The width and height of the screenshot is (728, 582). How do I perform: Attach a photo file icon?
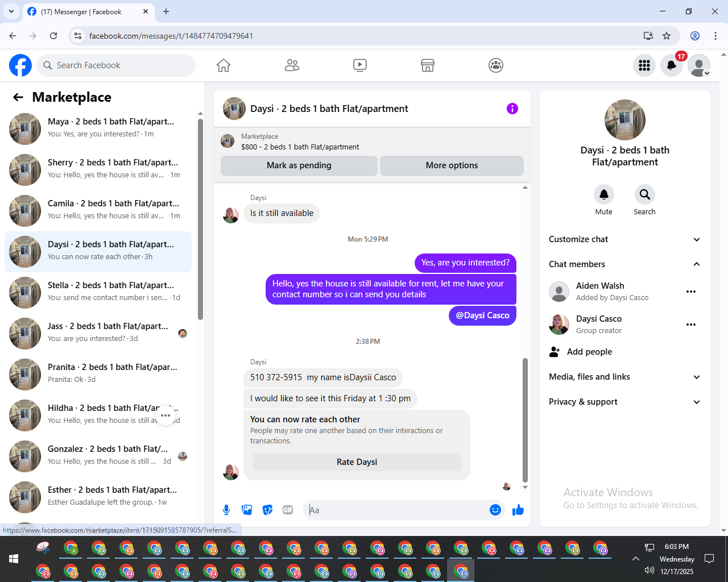(x=247, y=510)
